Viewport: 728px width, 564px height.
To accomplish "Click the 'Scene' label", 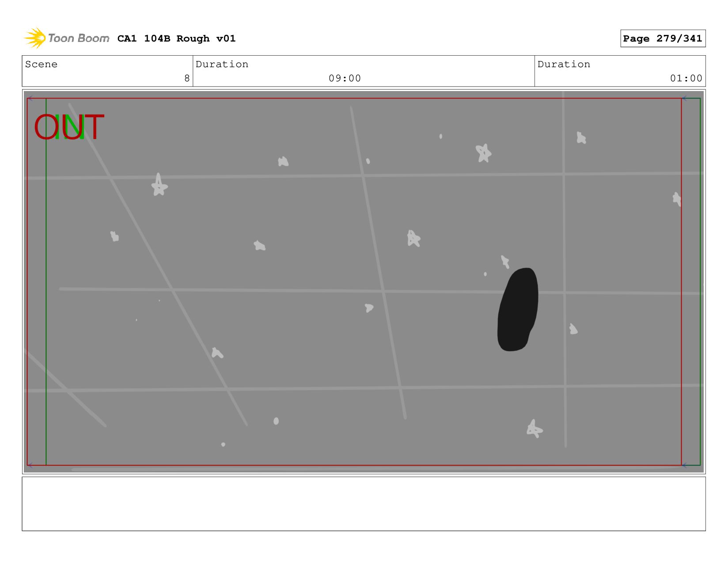I will [x=41, y=64].
